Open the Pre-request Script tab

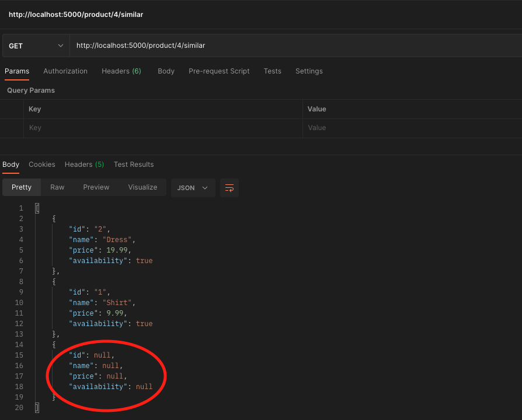point(219,71)
